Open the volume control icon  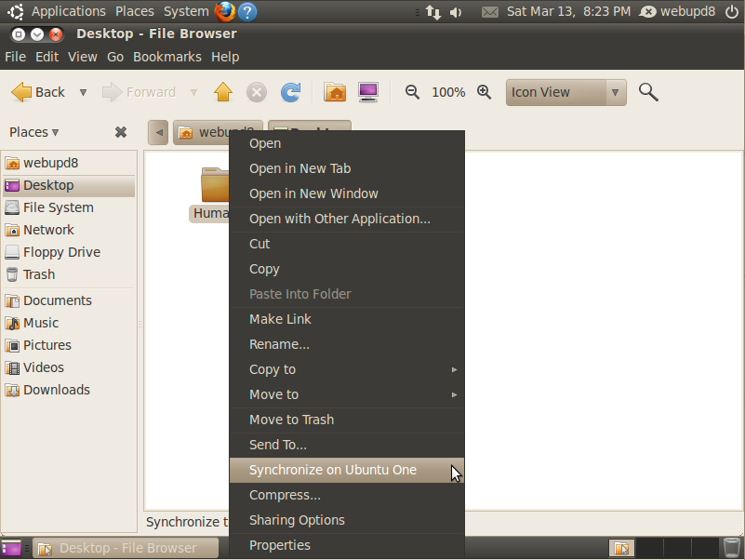point(455,12)
